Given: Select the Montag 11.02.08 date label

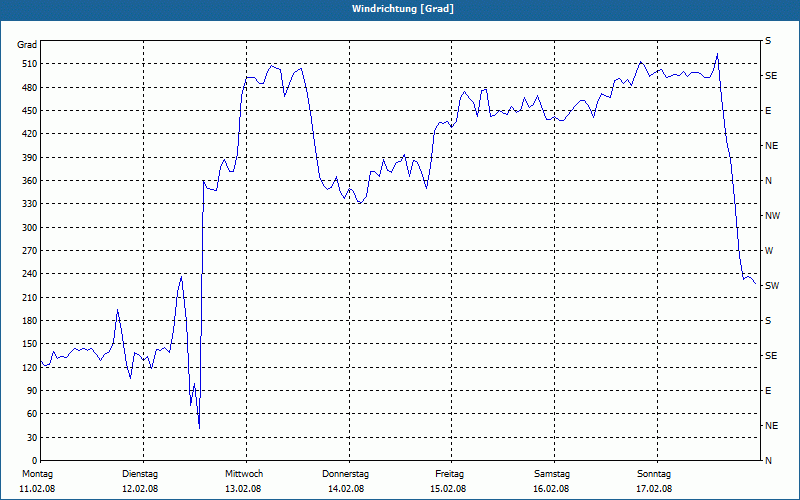Looking at the screenshot, I should [x=37, y=481].
